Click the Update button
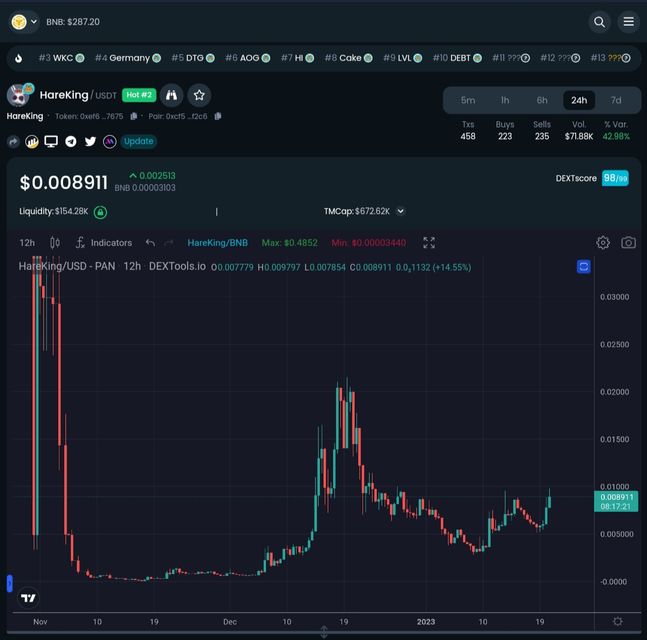The height and width of the screenshot is (640, 647). click(139, 142)
